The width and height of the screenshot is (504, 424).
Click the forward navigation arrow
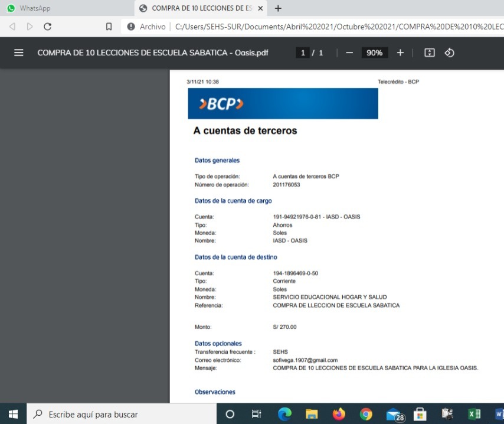click(30, 27)
